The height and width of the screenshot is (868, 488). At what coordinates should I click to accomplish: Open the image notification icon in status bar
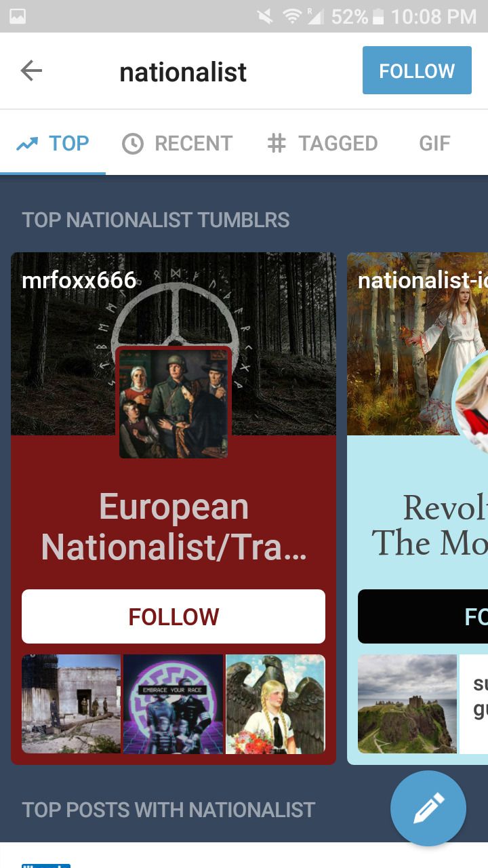[18, 16]
